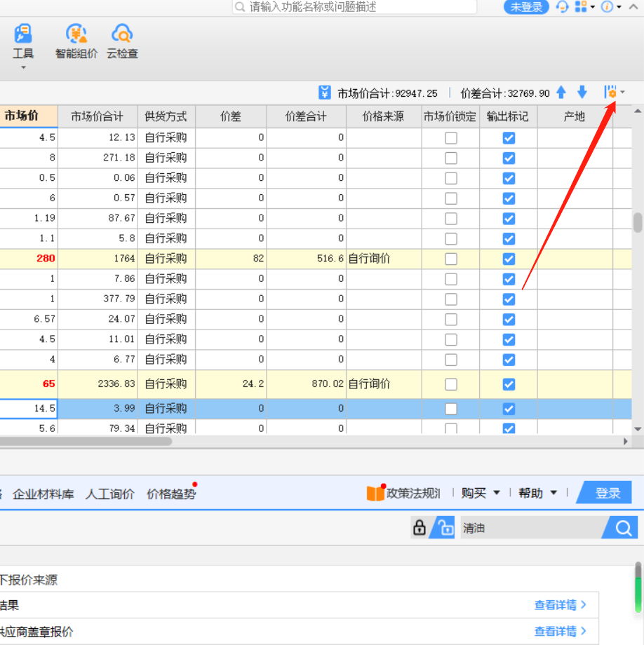The height and width of the screenshot is (645, 644).
Task: Open 查看详情 link in 供应商盖章报价 row
Action: (x=560, y=631)
